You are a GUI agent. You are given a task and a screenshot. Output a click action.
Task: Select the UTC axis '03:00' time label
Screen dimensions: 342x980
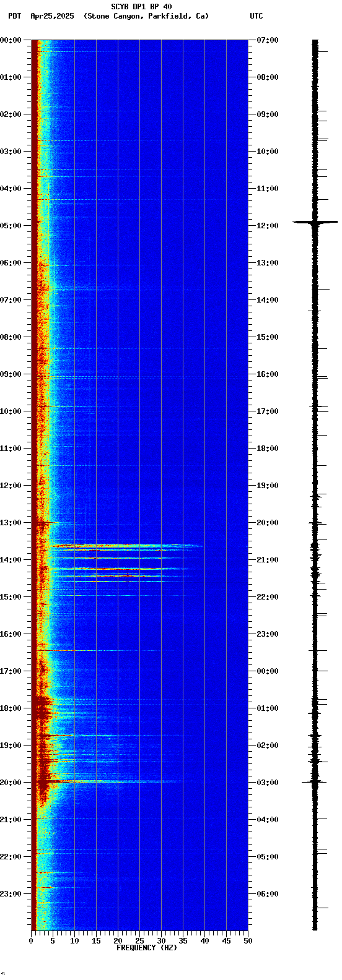pos(268,783)
